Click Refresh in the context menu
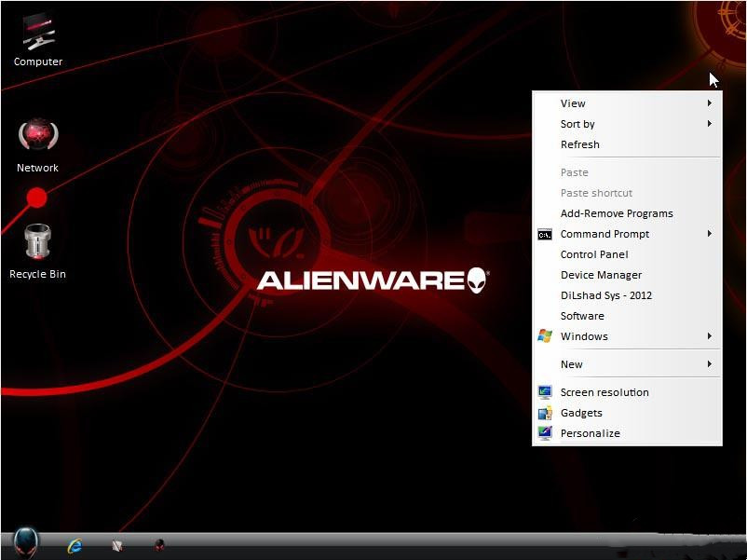The height and width of the screenshot is (560, 747). tap(627, 144)
